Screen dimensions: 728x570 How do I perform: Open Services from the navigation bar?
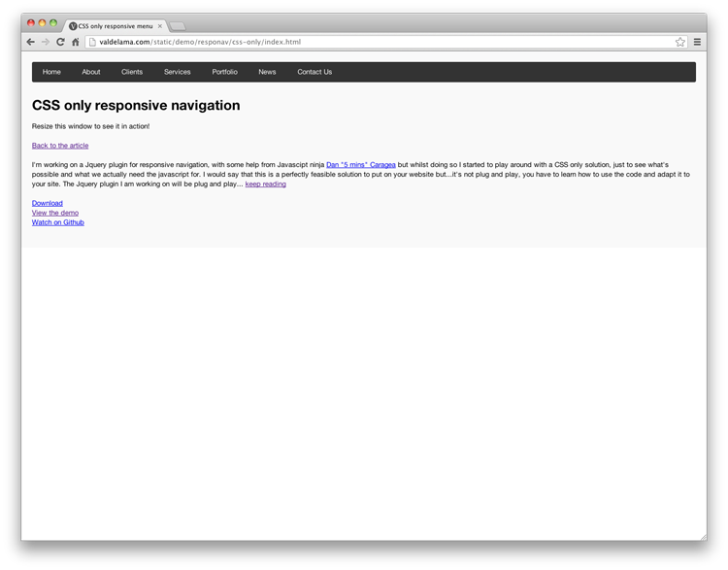[177, 72]
